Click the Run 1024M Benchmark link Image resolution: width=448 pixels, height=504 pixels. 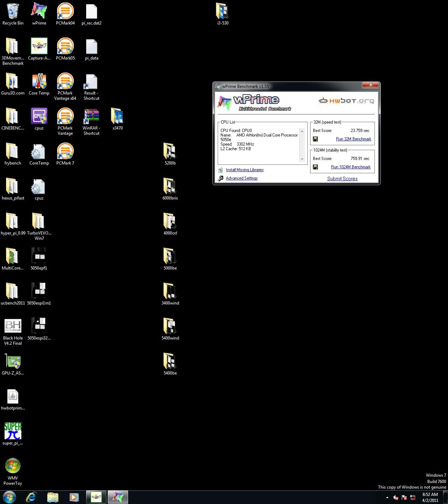pyautogui.click(x=351, y=167)
